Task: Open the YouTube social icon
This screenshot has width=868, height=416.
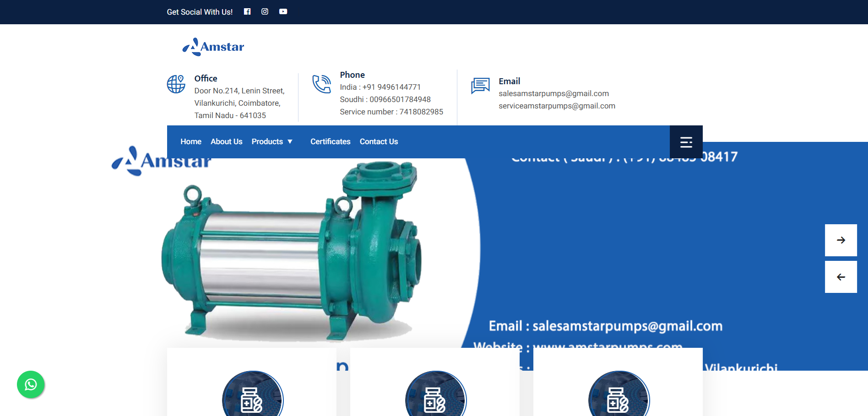Action: (283, 11)
